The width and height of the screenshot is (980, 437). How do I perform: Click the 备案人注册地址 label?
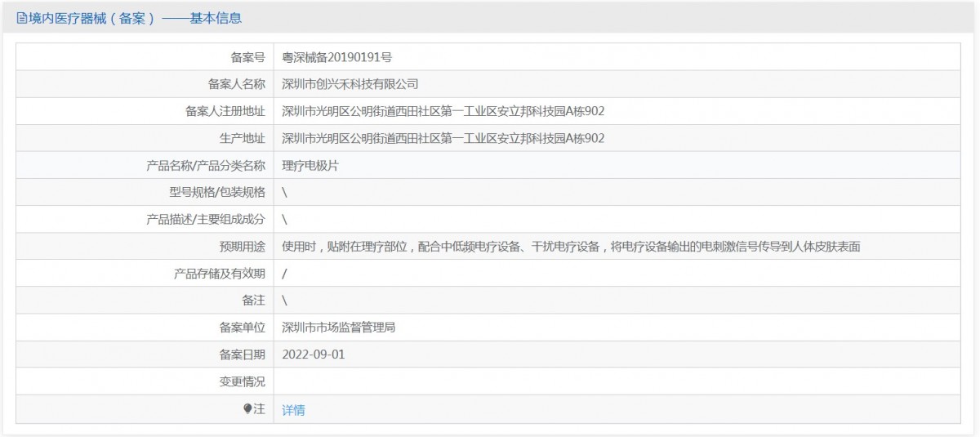click(x=225, y=111)
